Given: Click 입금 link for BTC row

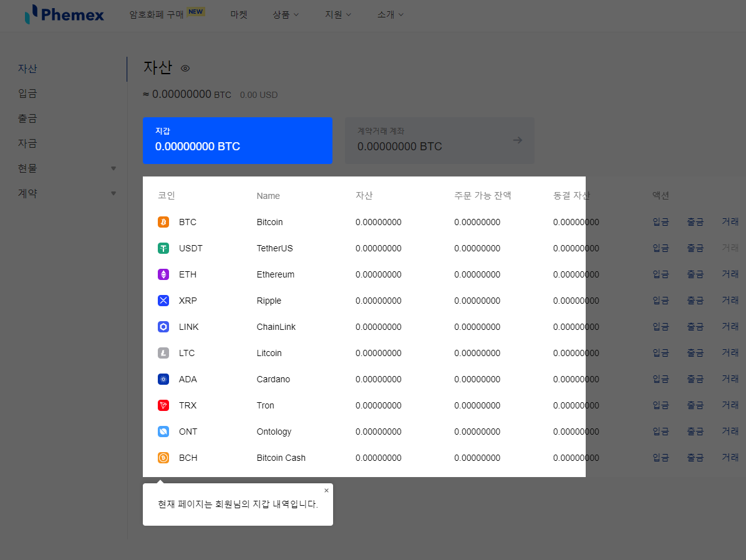Looking at the screenshot, I should pos(661,222).
